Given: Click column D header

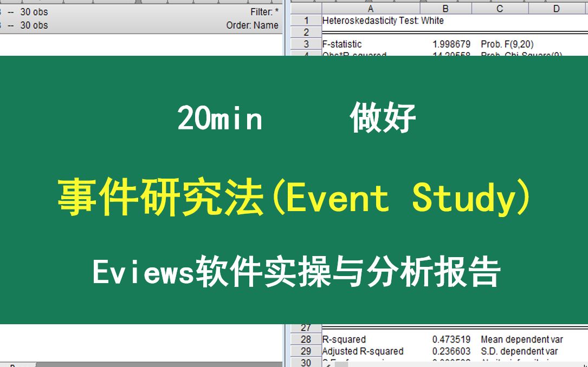Looking at the screenshot, I should point(556,9).
